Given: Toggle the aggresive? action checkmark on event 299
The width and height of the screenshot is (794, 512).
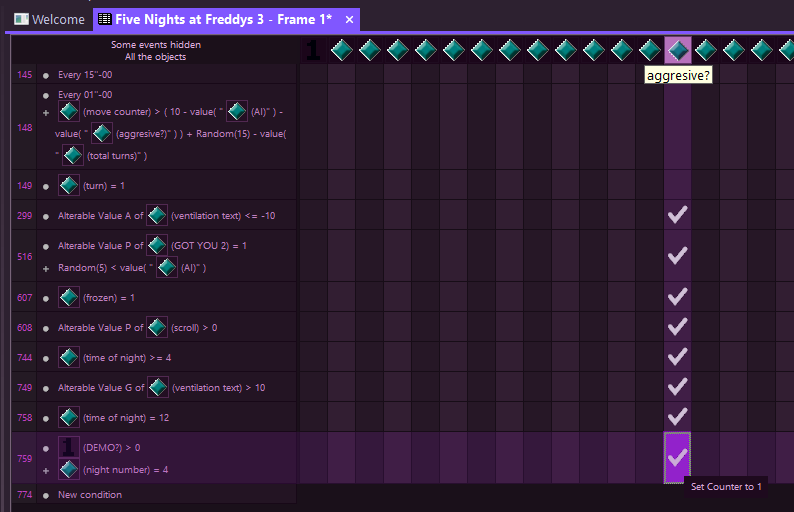Looking at the screenshot, I should pos(678,215).
